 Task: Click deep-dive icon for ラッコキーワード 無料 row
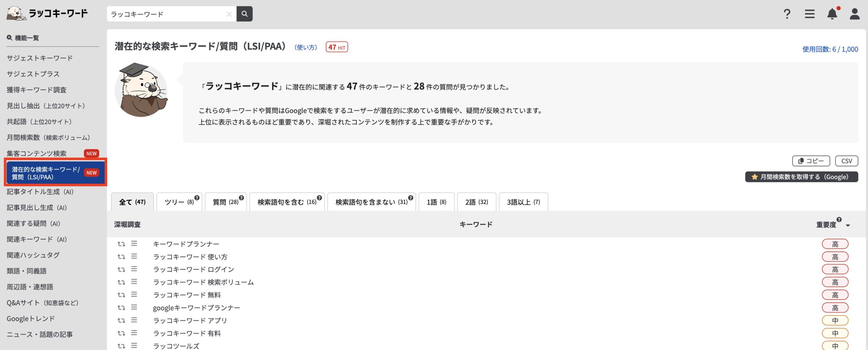click(121, 295)
